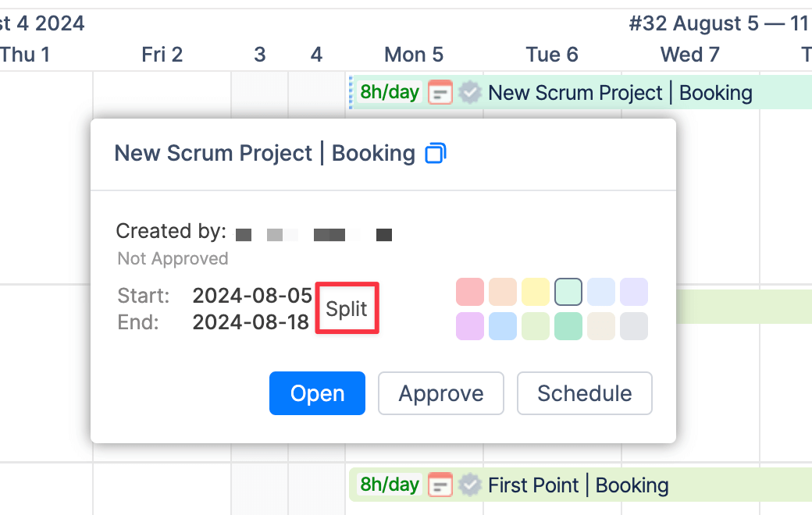Click the 8h/day badge on First Point booking
This screenshot has height=515, width=812.
pyautogui.click(x=388, y=485)
